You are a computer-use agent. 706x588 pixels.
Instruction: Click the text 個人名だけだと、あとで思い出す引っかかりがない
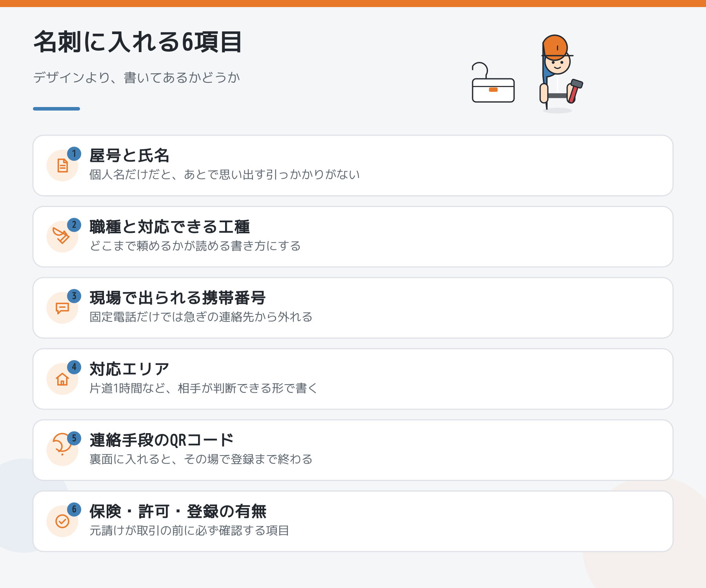(x=224, y=174)
